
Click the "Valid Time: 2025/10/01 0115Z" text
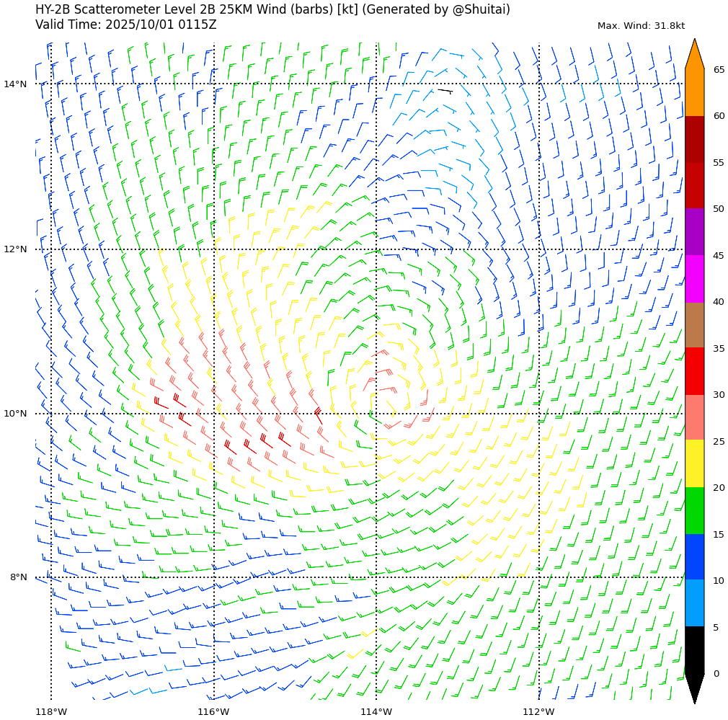point(126,25)
